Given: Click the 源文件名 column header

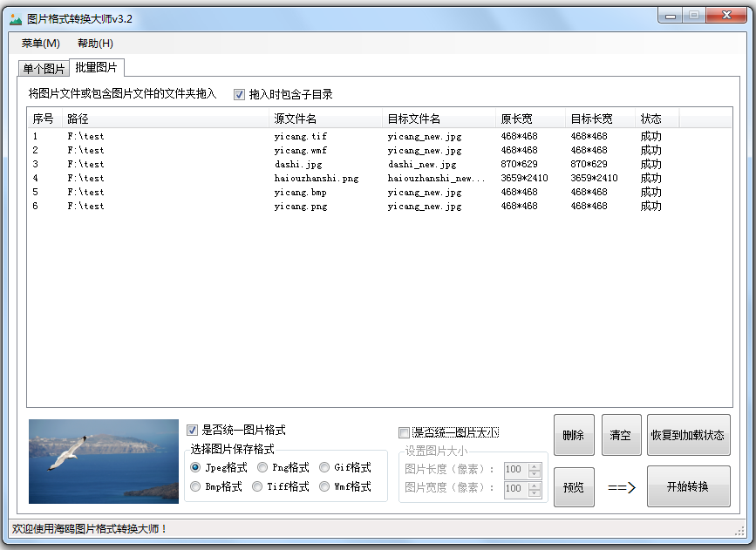Looking at the screenshot, I should pos(325,119).
